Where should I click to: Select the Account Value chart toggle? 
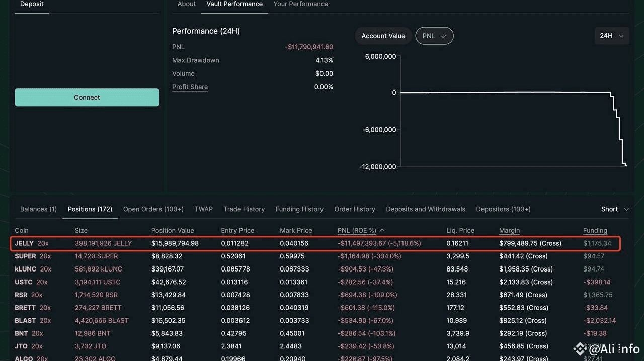click(x=383, y=36)
